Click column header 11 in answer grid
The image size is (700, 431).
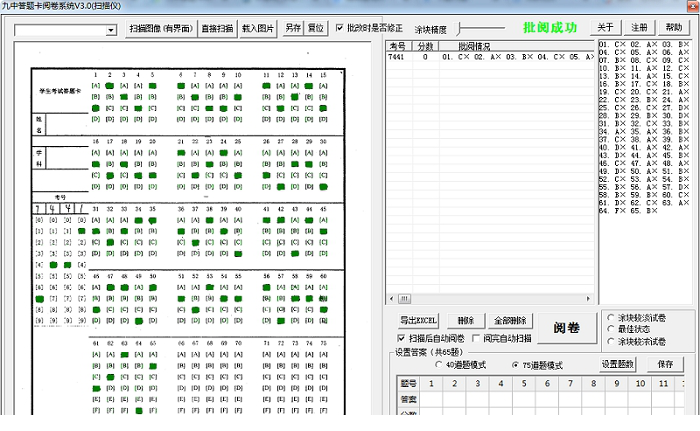tap(663, 384)
